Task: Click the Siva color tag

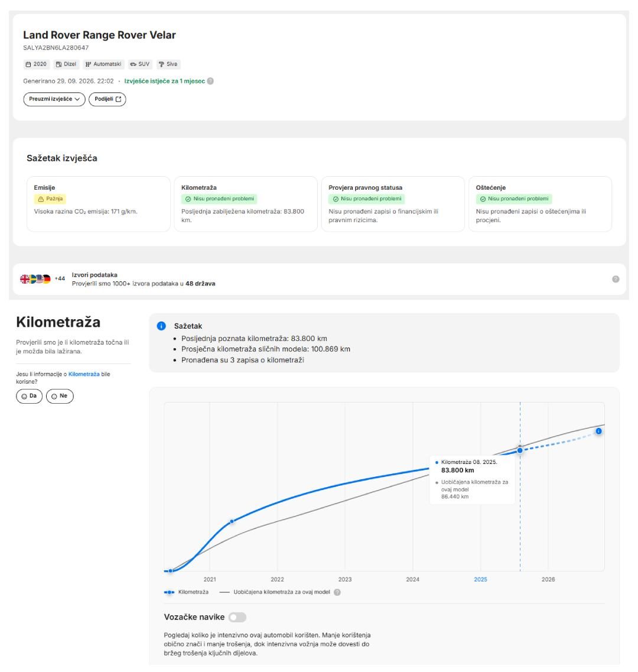Action: tap(168, 64)
